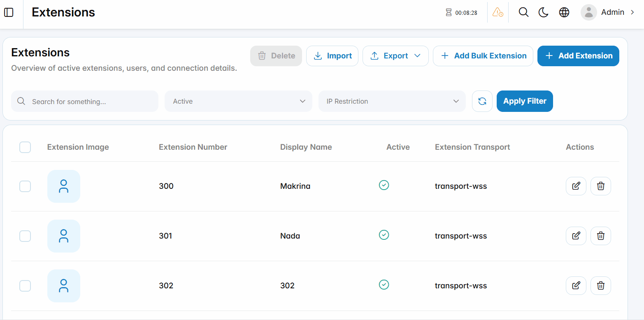Click active status checkmark for Makrina

(x=384, y=185)
